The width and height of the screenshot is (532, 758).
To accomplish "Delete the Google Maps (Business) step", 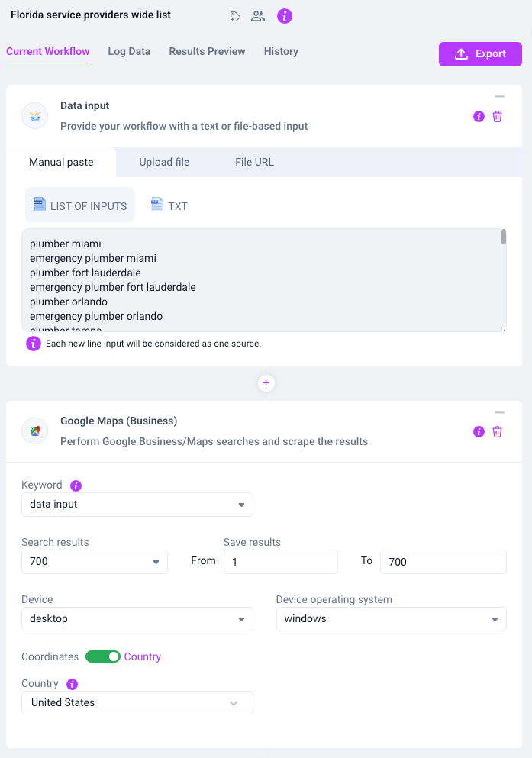I will click(x=497, y=432).
